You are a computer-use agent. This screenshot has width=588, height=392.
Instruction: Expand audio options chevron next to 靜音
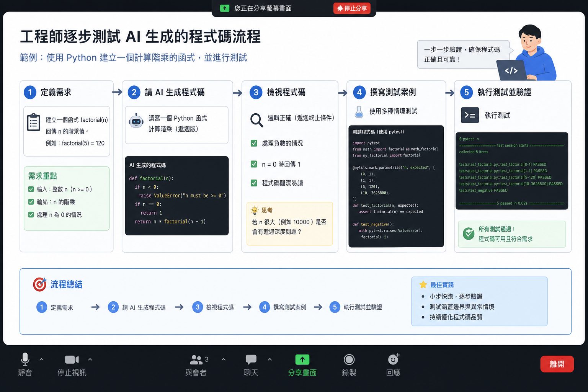(x=41, y=359)
